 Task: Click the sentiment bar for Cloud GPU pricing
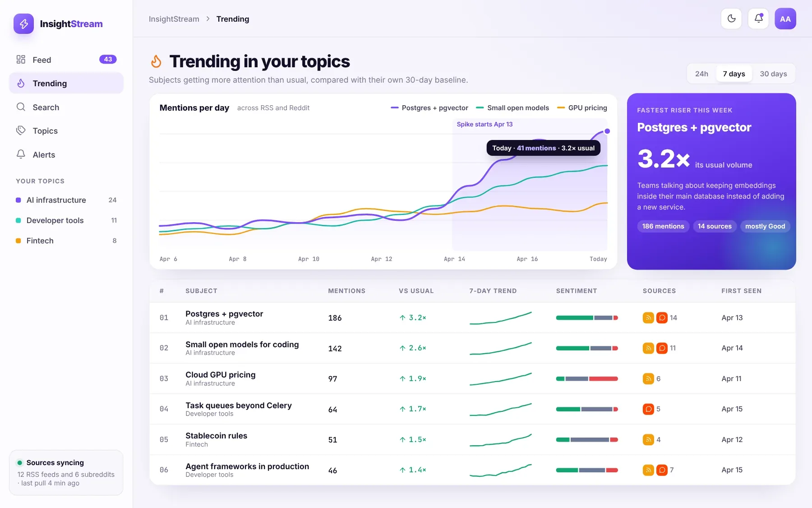[587, 379]
